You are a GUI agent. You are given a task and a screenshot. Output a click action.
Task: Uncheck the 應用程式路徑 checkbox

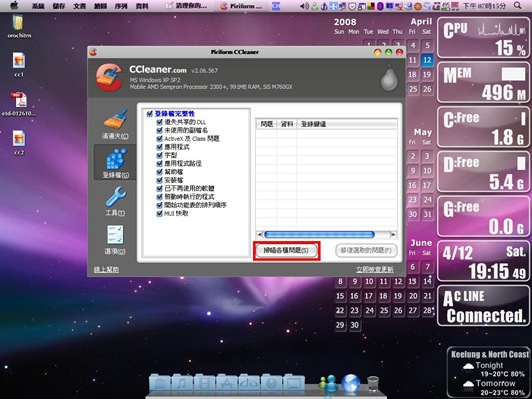coord(159,164)
